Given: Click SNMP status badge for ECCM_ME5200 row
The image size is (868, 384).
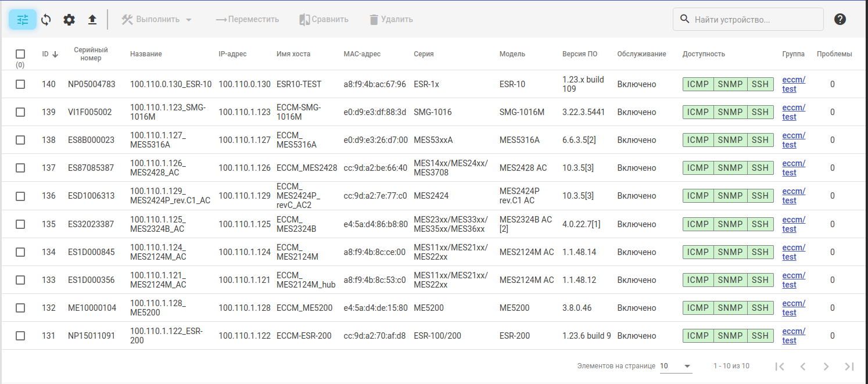Looking at the screenshot, I should pos(730,308).
